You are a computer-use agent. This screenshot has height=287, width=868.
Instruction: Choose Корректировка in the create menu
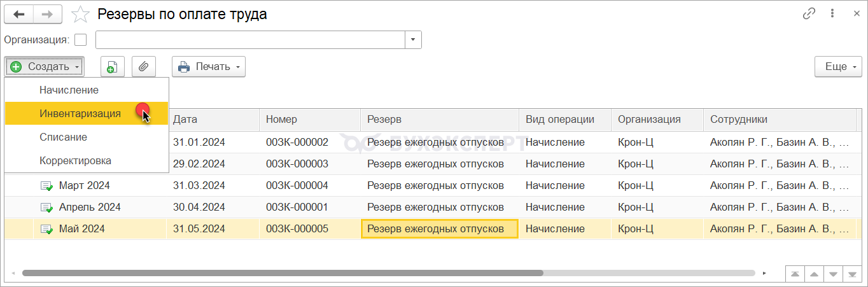(75, 161)
